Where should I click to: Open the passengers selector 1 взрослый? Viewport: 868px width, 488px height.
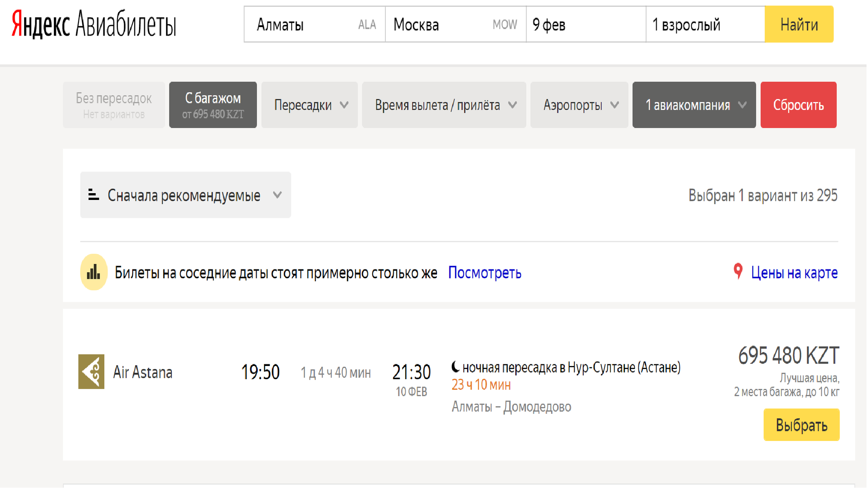(705, 24)
